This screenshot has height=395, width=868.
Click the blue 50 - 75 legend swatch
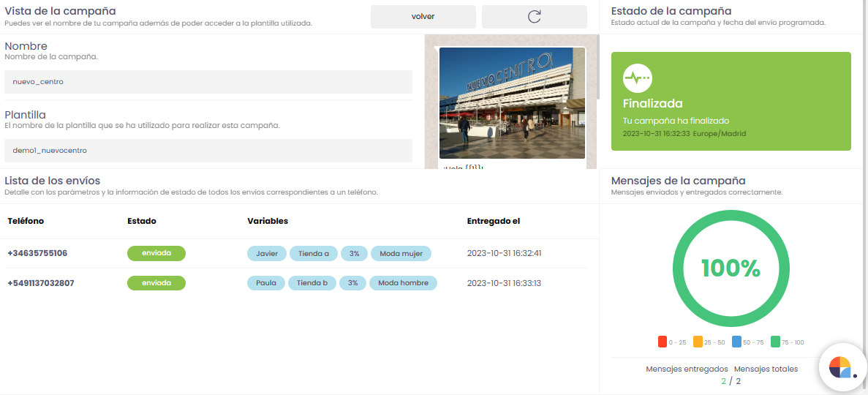(736, 342)
